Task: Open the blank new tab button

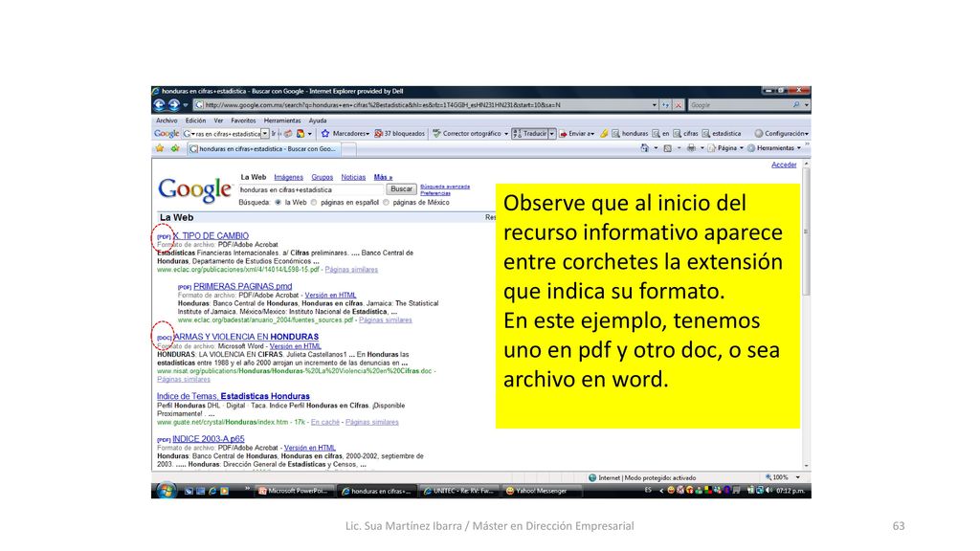Action: pyautogui.click(x=348, y=148)
